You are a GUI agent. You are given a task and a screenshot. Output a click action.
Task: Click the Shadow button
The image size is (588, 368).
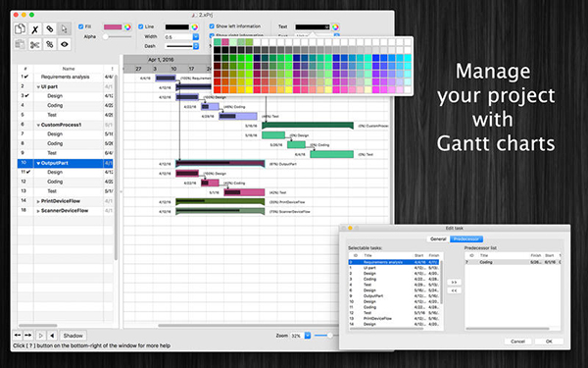pyautogui.click(x=73, y=336)
